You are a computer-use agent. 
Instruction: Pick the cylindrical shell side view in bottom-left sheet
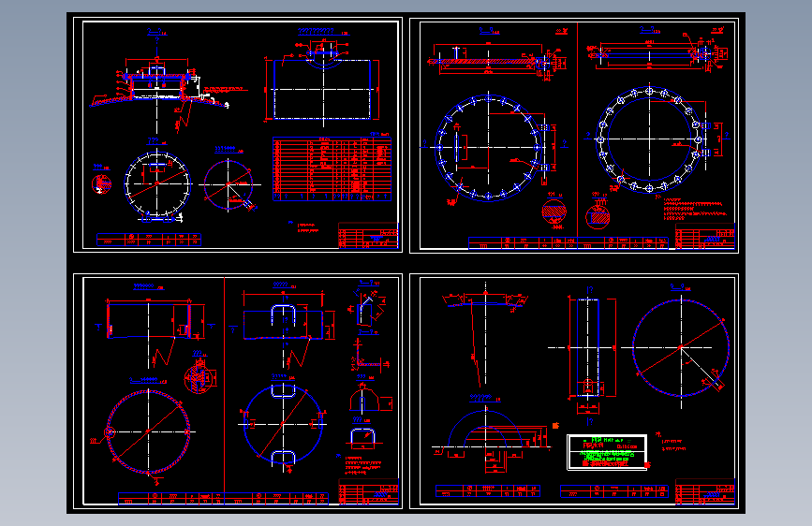(x=150, y=320)
